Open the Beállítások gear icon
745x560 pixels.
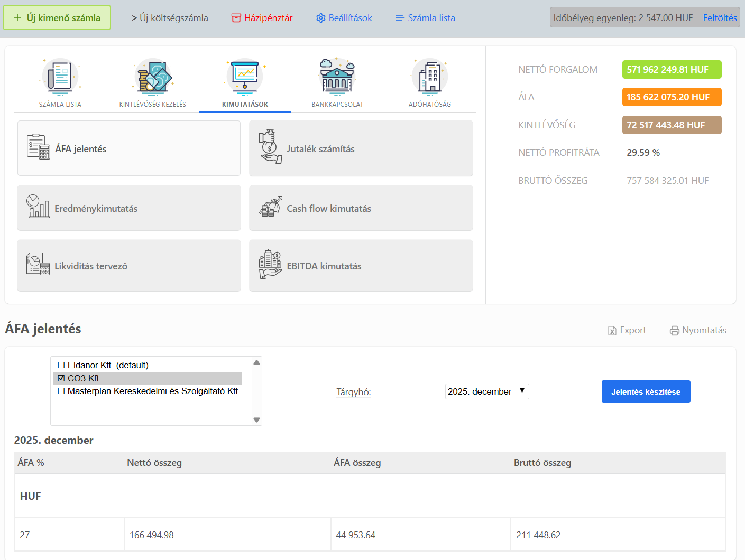320,18
